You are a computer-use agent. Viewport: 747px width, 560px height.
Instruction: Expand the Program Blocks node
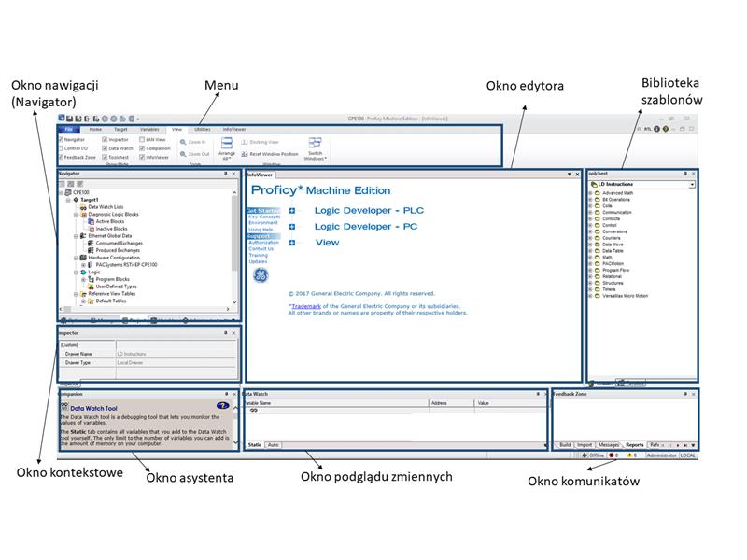pyautogui.click(x=83, y=279)
